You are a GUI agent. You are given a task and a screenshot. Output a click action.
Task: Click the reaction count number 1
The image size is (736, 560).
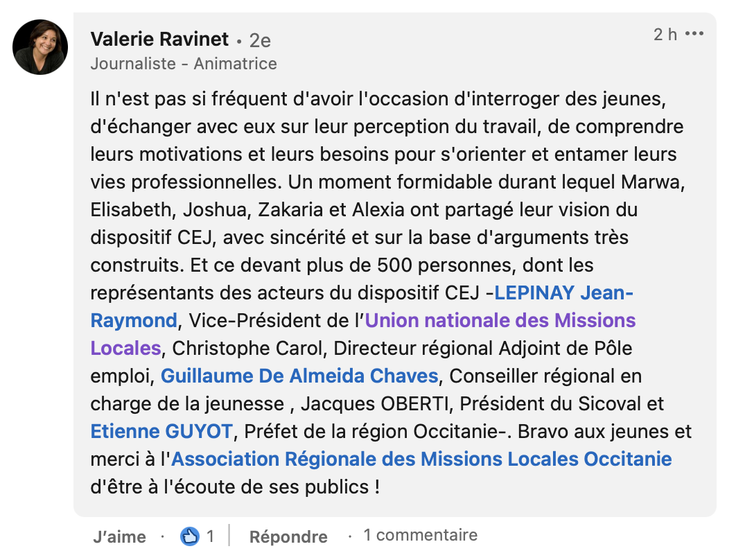pyautogui.click(x=210, y=536)
